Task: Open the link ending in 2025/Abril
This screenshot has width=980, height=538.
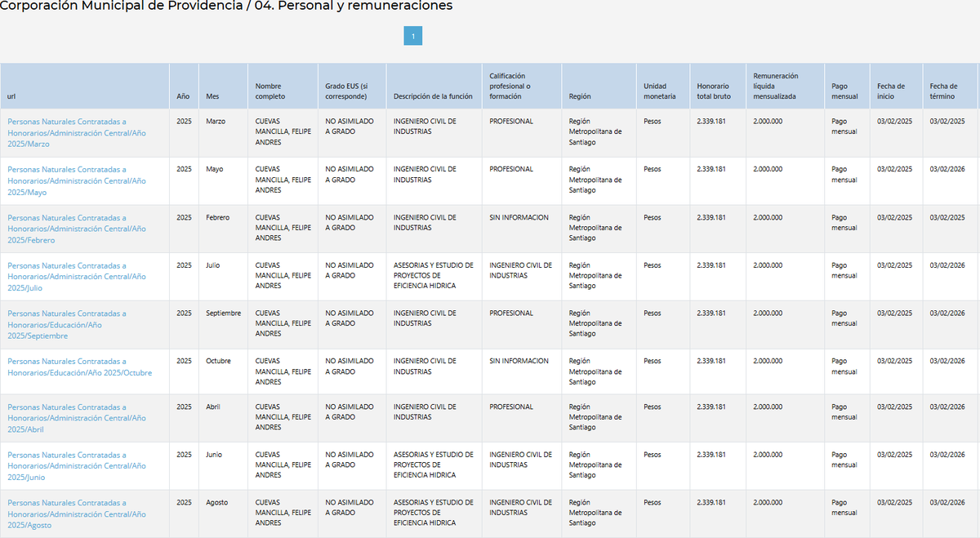Action: point(77,418)
